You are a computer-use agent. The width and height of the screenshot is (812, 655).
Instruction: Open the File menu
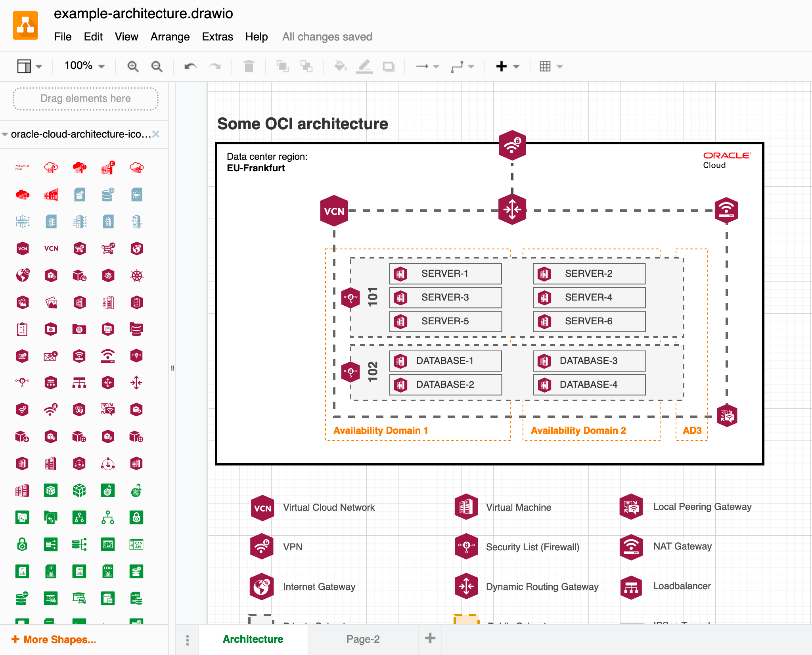pyautogui.click(x=63, y=37)
